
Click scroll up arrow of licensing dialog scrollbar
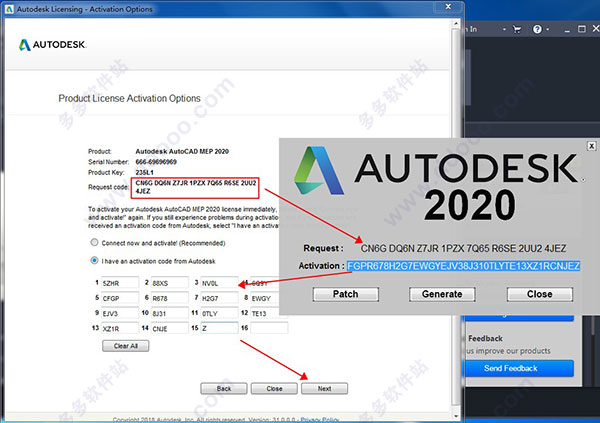pos(456,24)
